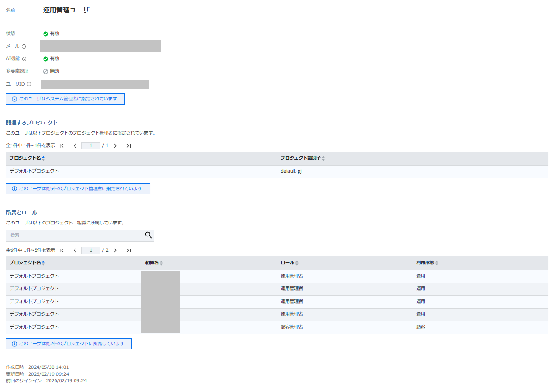Click the info icon next to メール
This screenshot has height=392, width=555.
24,46
